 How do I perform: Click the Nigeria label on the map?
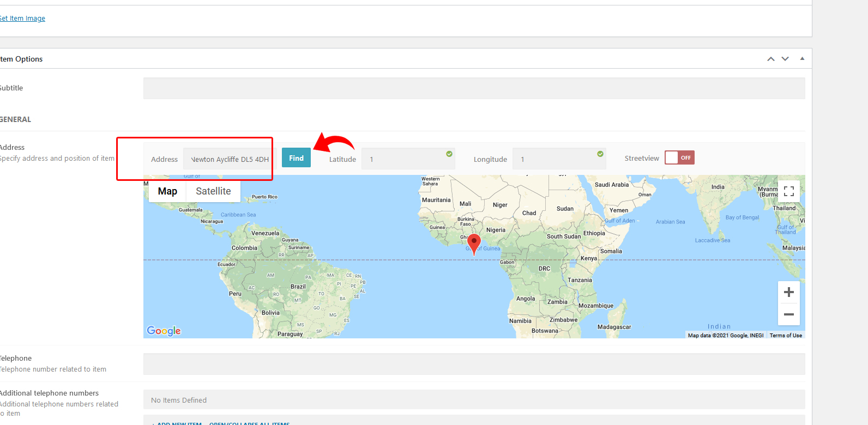point(496,230)
